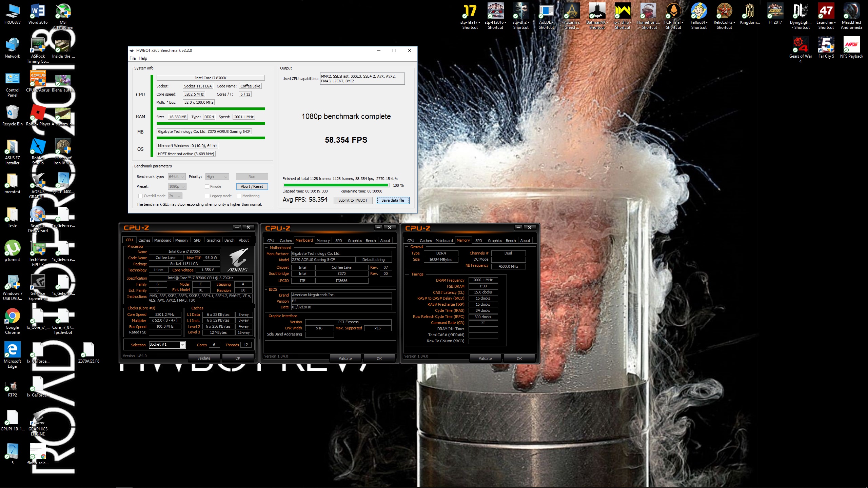Click Validate in left CPU-Z window
This screenshot has width=868, height=488.
[204, 358]
